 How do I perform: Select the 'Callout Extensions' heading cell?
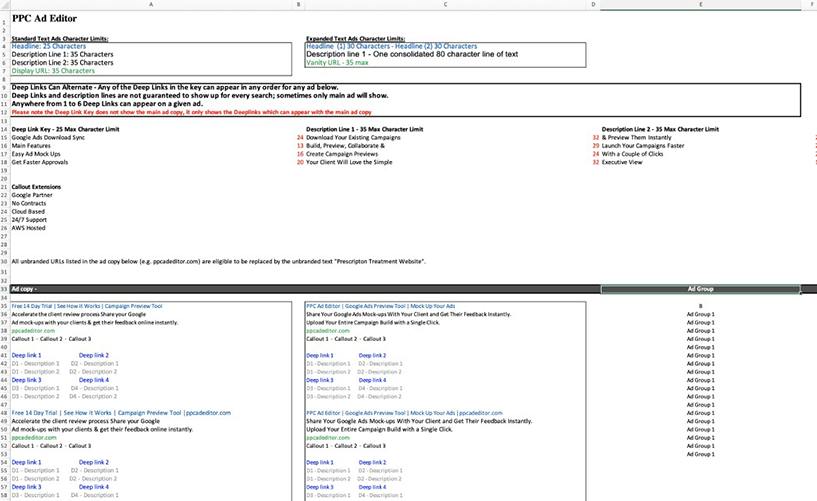(x=38, y=187)
